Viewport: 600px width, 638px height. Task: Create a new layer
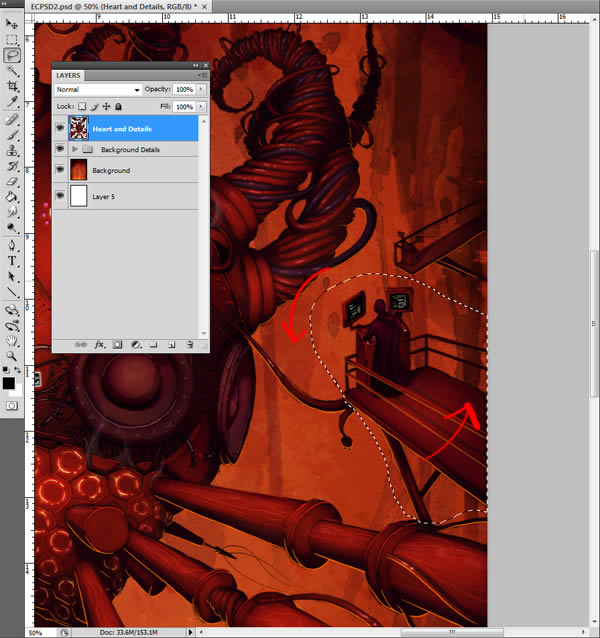(x=172, y=345)
